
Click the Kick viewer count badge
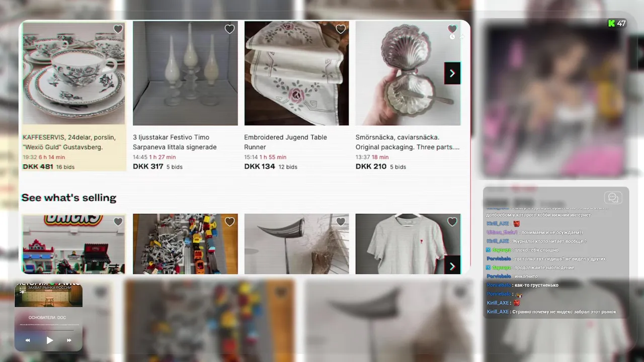[x=616, y=23]
